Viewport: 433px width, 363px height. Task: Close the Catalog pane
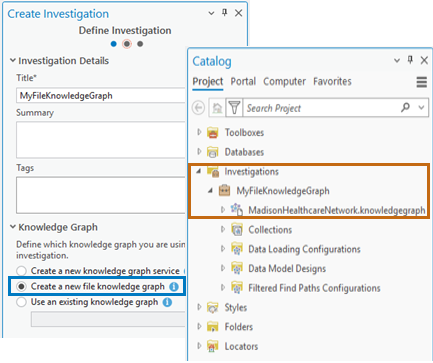pyautogui.click(x=424, y=60)
